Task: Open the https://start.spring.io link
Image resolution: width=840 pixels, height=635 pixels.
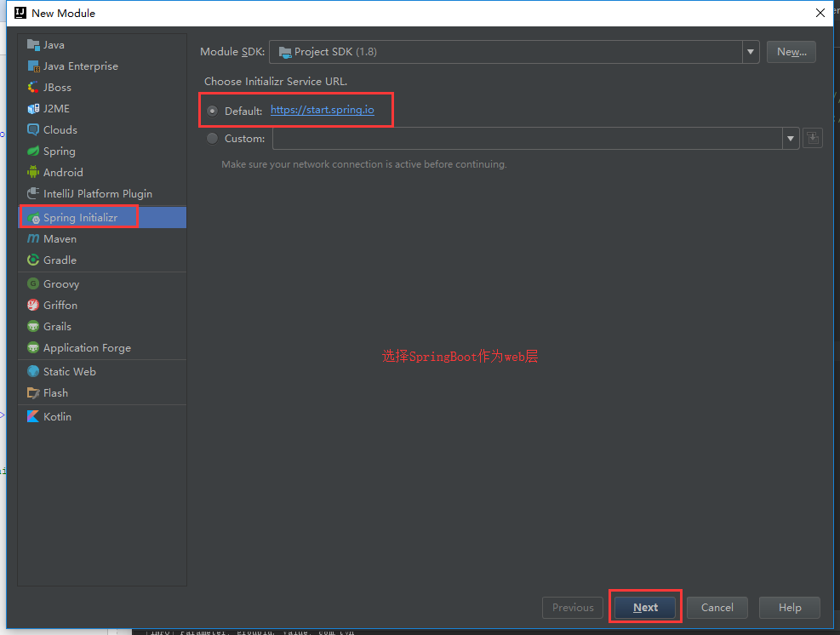Action: click(322, 110)
